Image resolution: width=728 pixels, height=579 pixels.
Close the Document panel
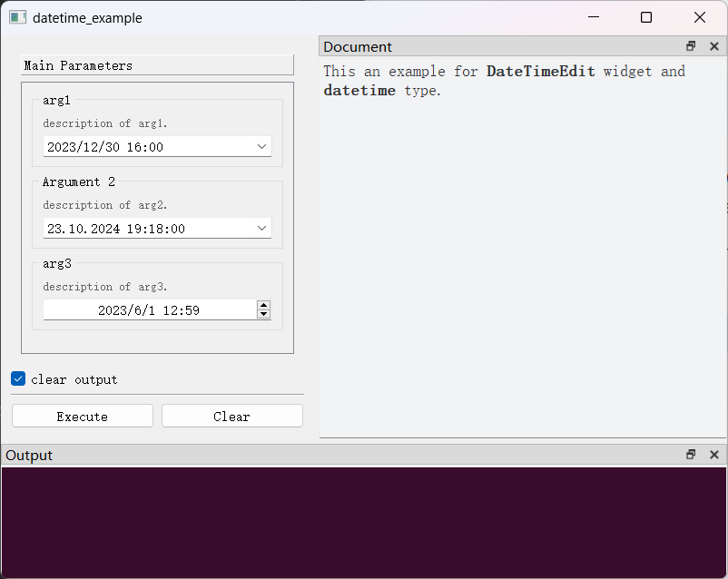click(713, 46)
